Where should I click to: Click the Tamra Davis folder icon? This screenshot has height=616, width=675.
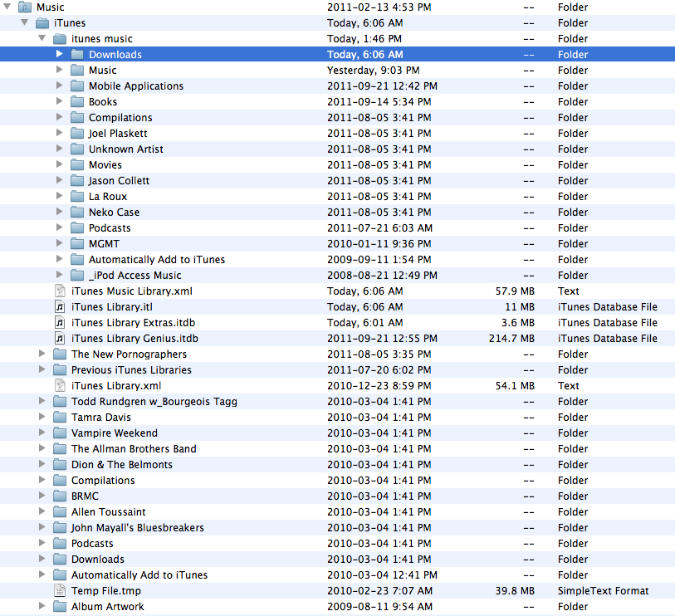pos(60,417)
